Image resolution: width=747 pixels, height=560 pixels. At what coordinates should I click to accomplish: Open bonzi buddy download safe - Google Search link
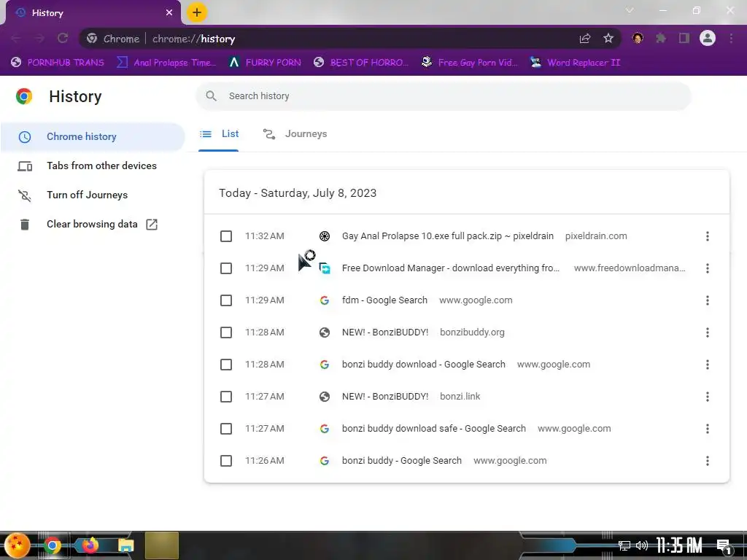tap(434, 429)
